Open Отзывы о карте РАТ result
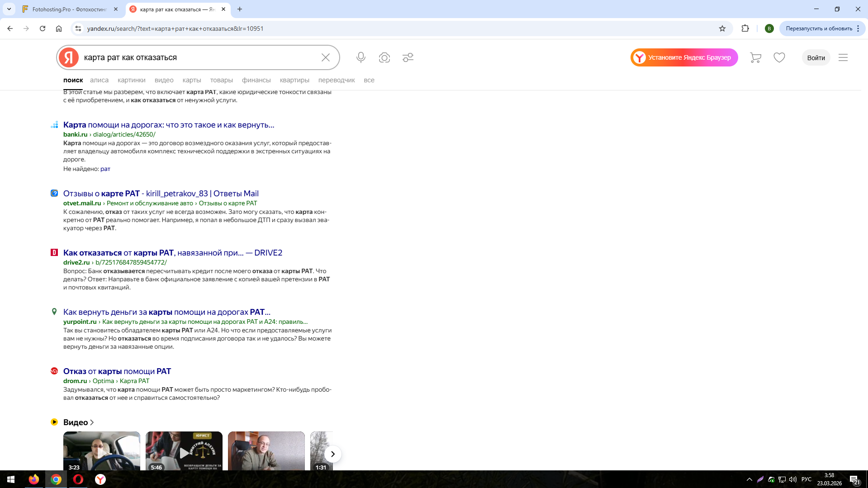The image size is (868, 488). [161, 194]
